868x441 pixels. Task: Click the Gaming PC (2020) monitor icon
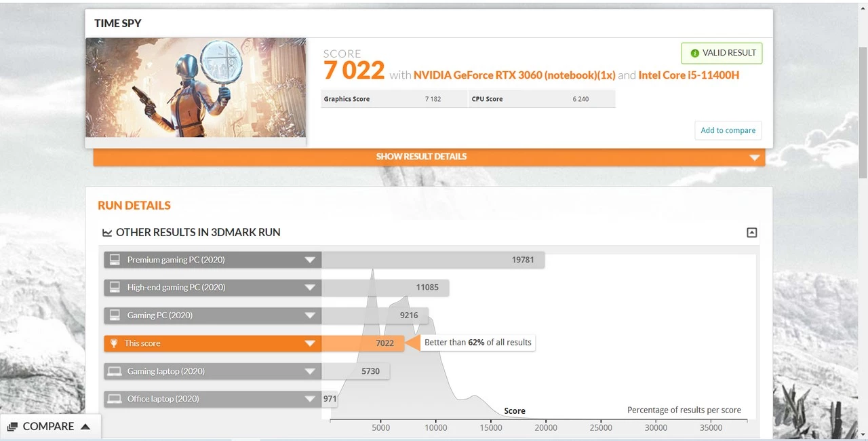[x=115, y=315]
